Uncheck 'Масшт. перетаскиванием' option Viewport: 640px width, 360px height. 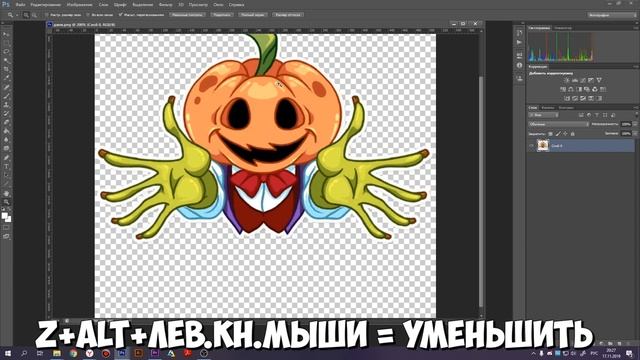[120, 15]
